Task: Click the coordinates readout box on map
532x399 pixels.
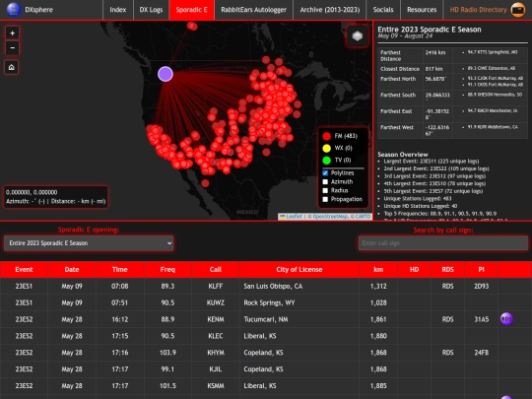Action: [x=56, y=197]
